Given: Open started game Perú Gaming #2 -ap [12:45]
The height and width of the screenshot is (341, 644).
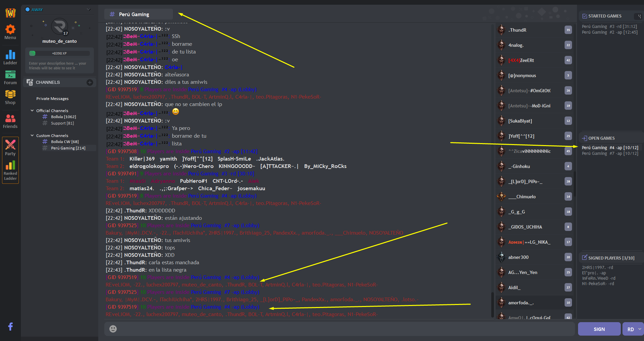Looking at the screenshot, I should tap(610, 32).
